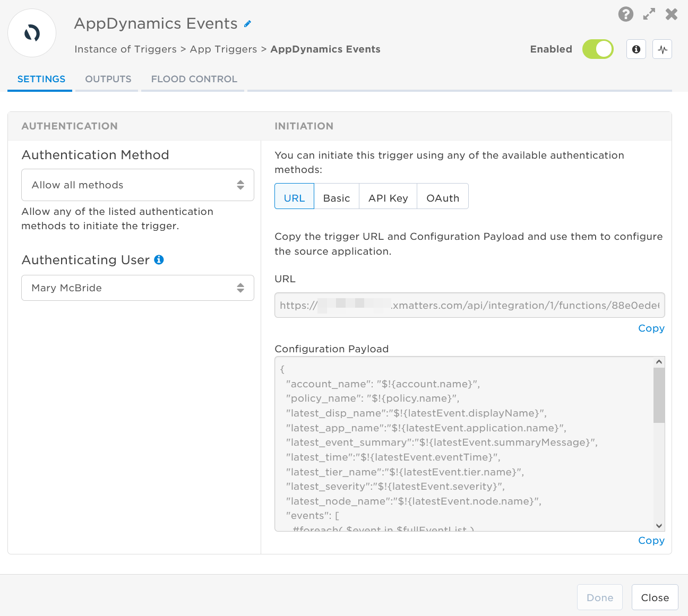Toggle the Enabled switch off
This screenshot has width=688, height=616.
598,49
